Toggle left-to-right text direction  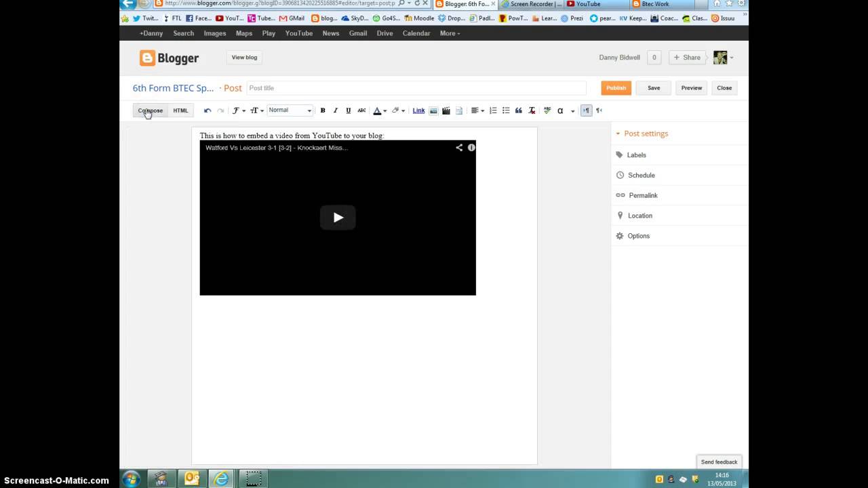(587, 110)
